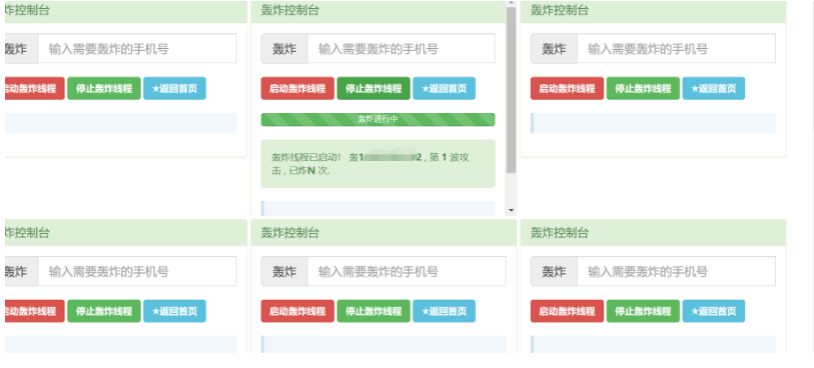Image resolution: width=814 pixels, height=368 pixels.
Task: Click 启动轰炸线程 in the bottom-middle panel
Action: point(297,311)
